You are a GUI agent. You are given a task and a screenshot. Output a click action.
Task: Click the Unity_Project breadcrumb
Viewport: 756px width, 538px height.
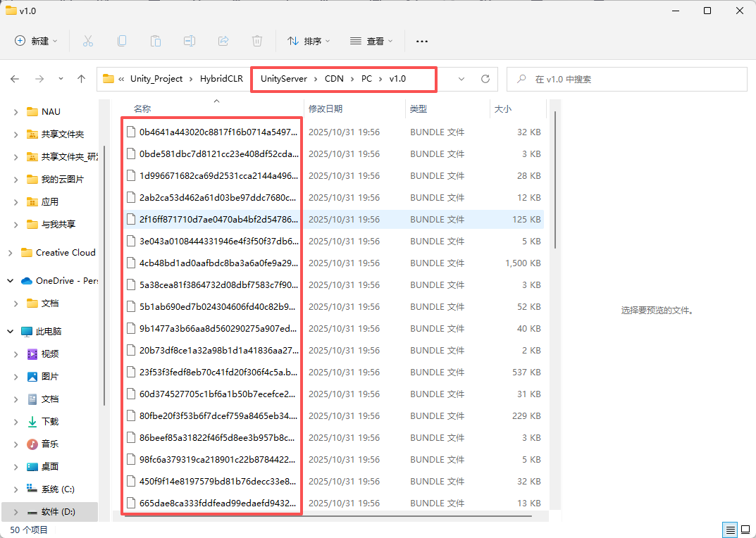click(156, 79)
